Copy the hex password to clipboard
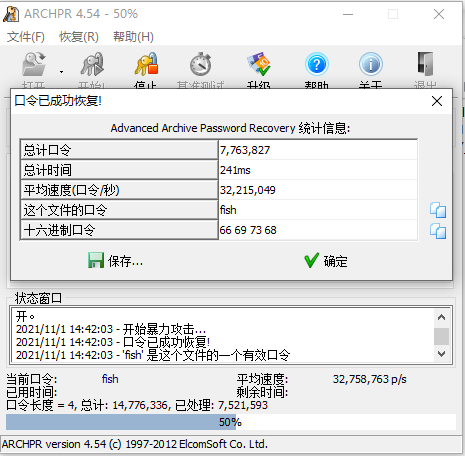 click(438, 231)
